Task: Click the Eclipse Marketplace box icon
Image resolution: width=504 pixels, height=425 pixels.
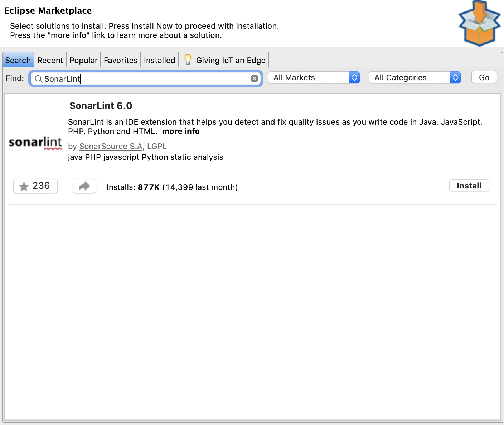Action: pos(480,23)
